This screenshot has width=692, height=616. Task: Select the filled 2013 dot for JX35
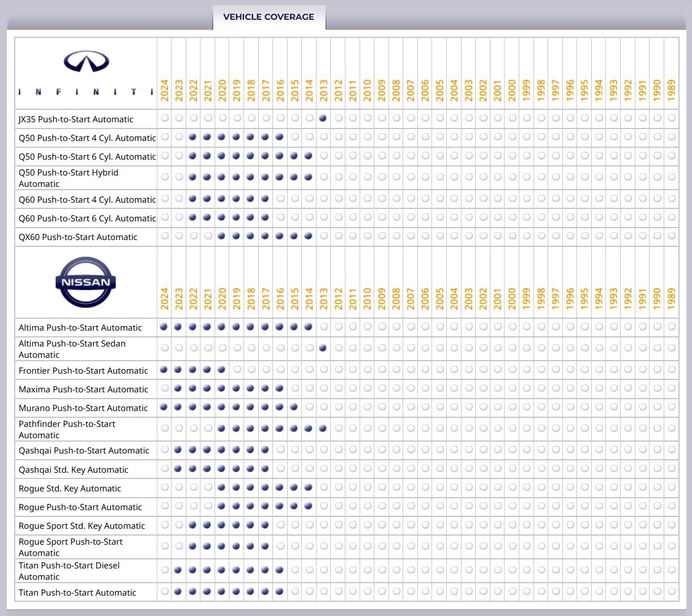(x=323, y=118)
